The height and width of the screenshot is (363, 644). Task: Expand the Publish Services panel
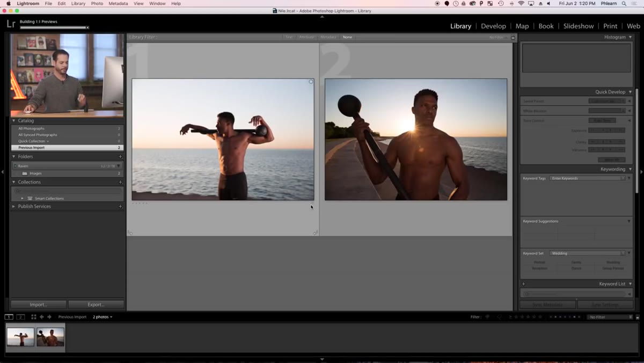[x=14, y=206]
